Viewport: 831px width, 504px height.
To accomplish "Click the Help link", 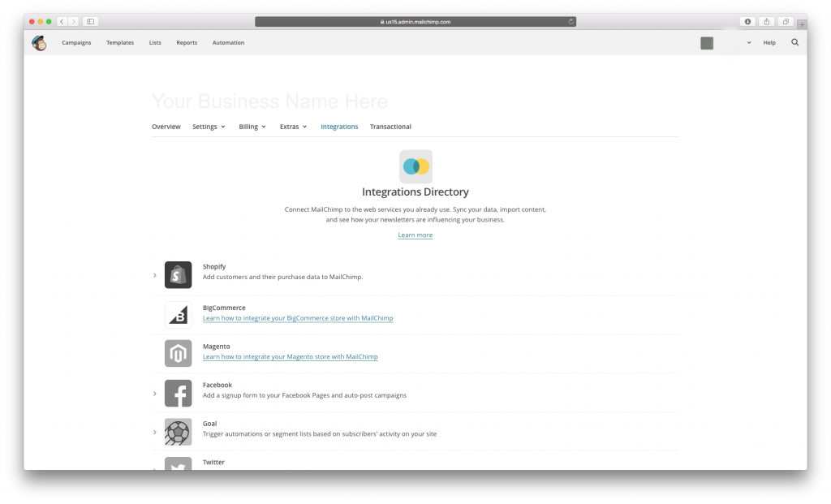I will coord(769,43).
